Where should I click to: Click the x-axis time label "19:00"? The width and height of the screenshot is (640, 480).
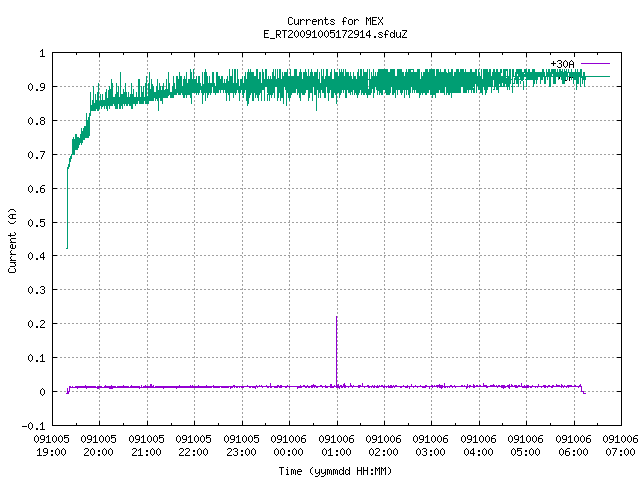coord(51,452)
